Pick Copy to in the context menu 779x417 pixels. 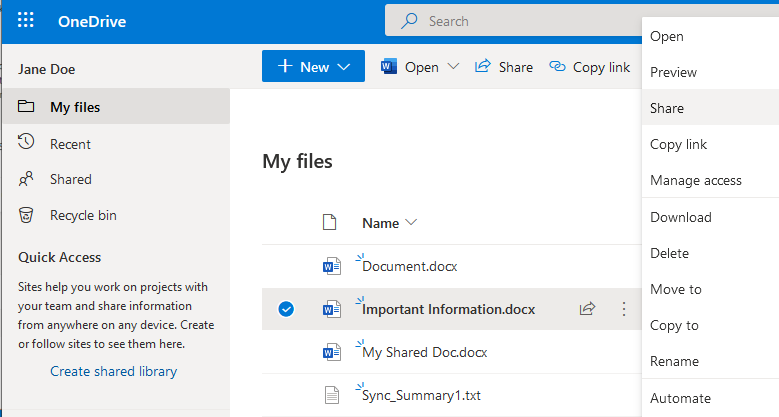coord(710,325)
